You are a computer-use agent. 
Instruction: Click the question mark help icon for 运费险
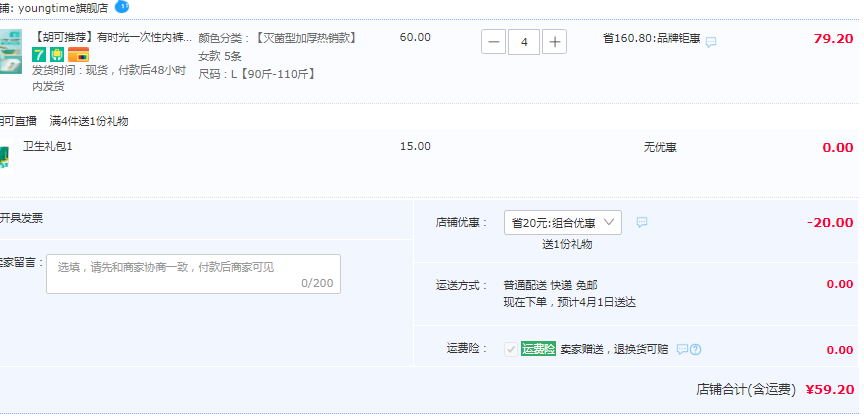pos(695,349)
